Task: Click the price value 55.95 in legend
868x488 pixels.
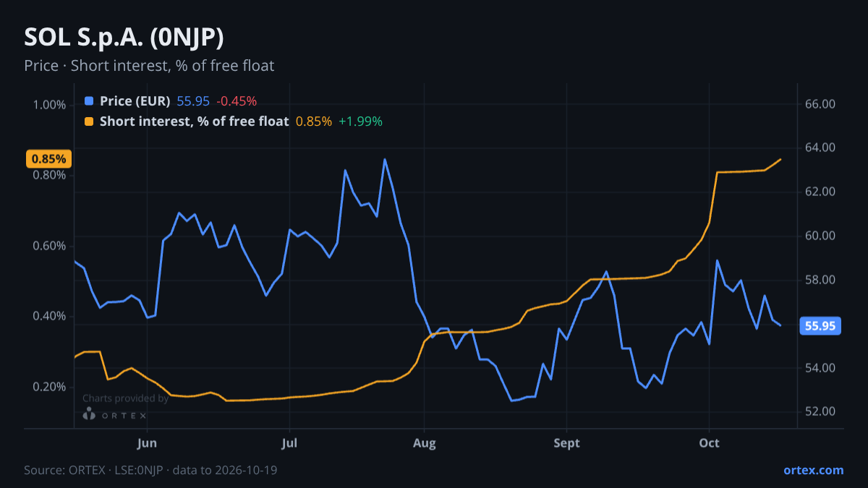Action: 193,101
